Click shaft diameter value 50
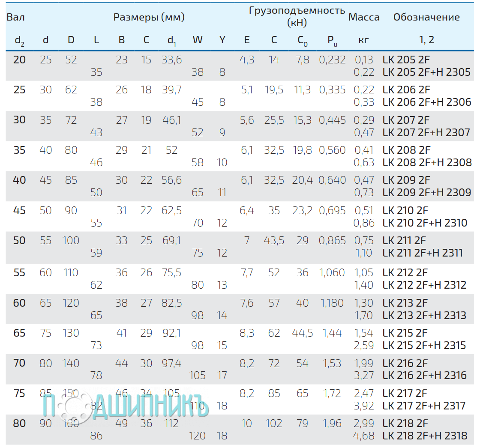This screenshot has width=477, height=448. point(19,240)
